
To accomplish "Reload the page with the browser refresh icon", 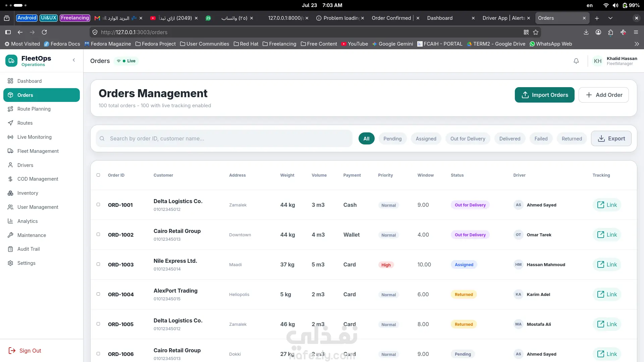I will coord(44,32).
